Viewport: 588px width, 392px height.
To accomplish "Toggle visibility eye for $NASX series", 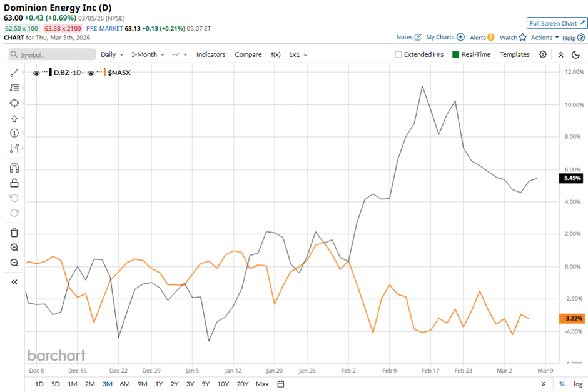I will 91,73.
